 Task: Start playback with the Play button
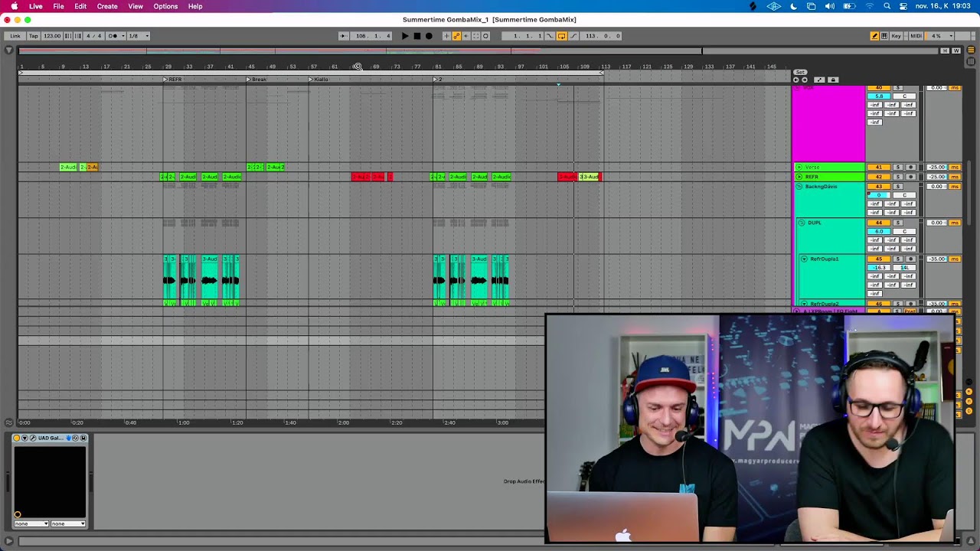point(405,36)
